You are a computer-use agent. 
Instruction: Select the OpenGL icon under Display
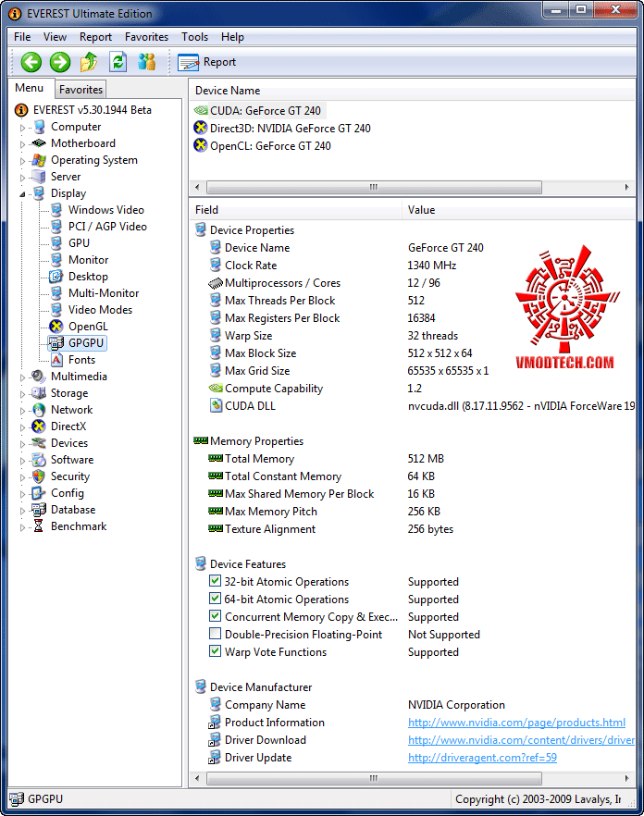click(56, 327)
